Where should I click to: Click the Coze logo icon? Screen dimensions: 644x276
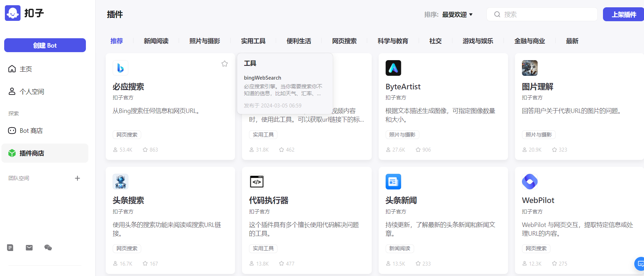(13, 13)
